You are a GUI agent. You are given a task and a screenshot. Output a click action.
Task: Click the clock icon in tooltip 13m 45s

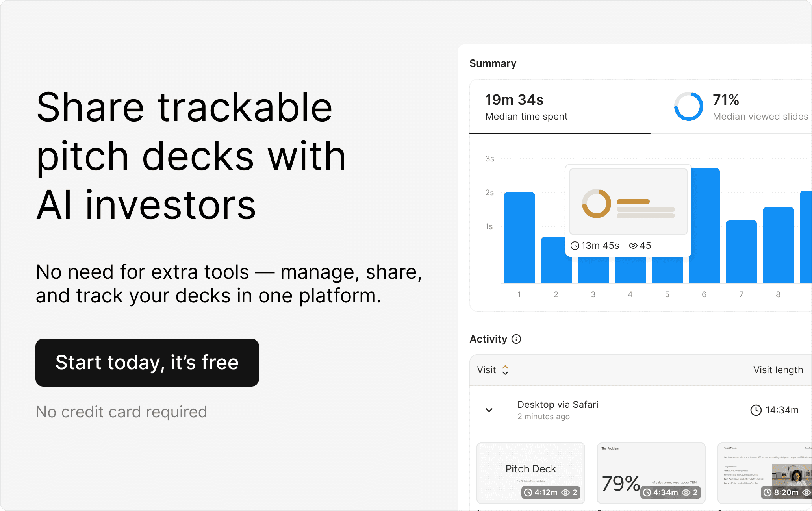pyautogui.click(x=575, y=246)
